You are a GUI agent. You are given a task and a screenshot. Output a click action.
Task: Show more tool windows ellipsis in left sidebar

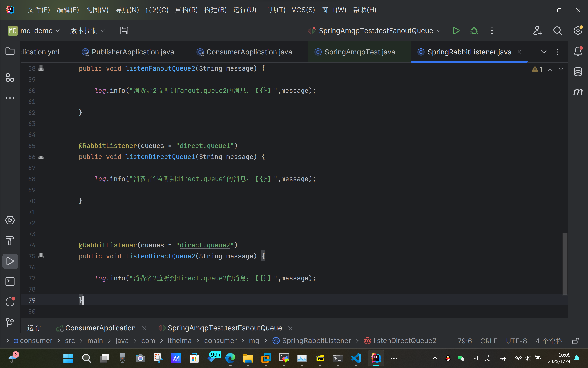(10, 98)
